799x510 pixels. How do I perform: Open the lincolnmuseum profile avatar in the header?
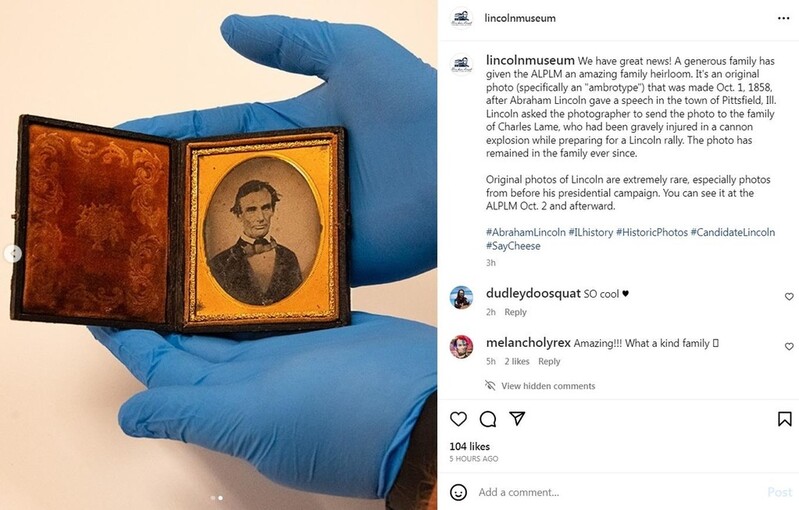462,18
